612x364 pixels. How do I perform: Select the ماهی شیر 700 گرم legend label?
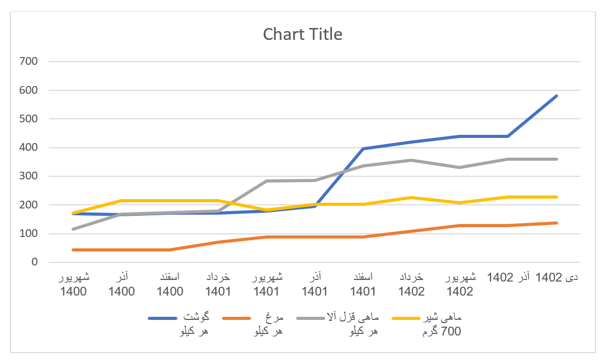pyautogui.click(x=442, y=325)
